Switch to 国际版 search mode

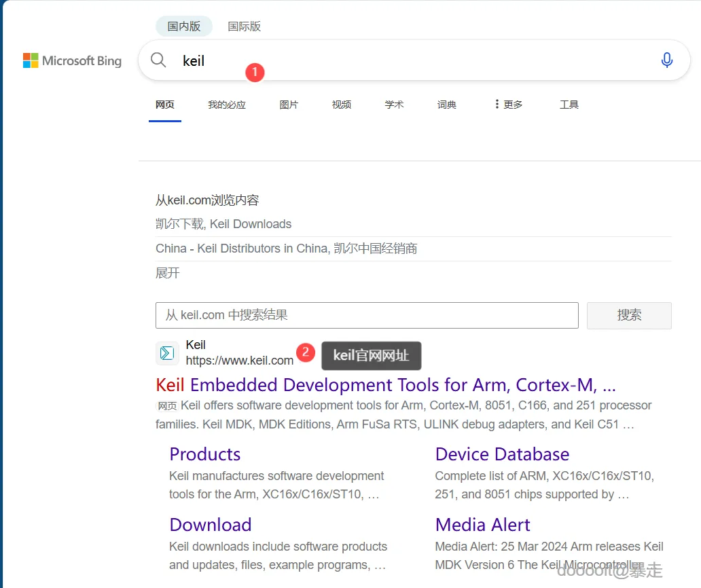[x=244, y=26]
